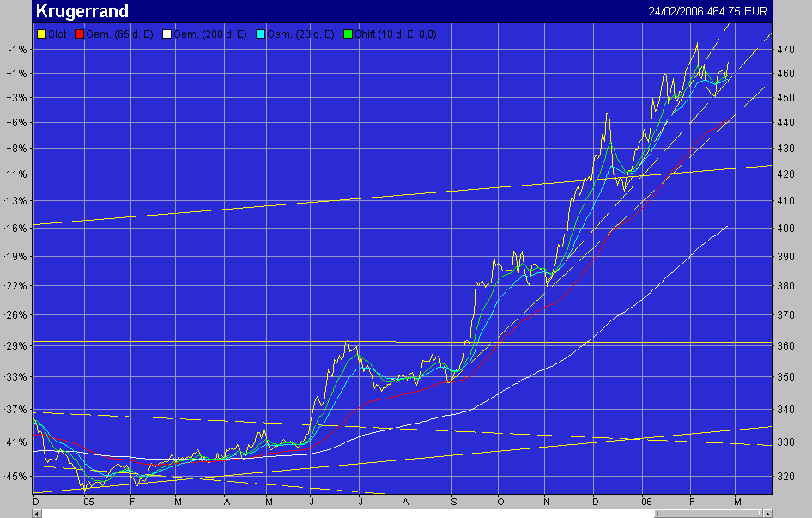This screenshot has width=812, height=518.
Task: Click the O month label on time axis
Action: [500, 502]
